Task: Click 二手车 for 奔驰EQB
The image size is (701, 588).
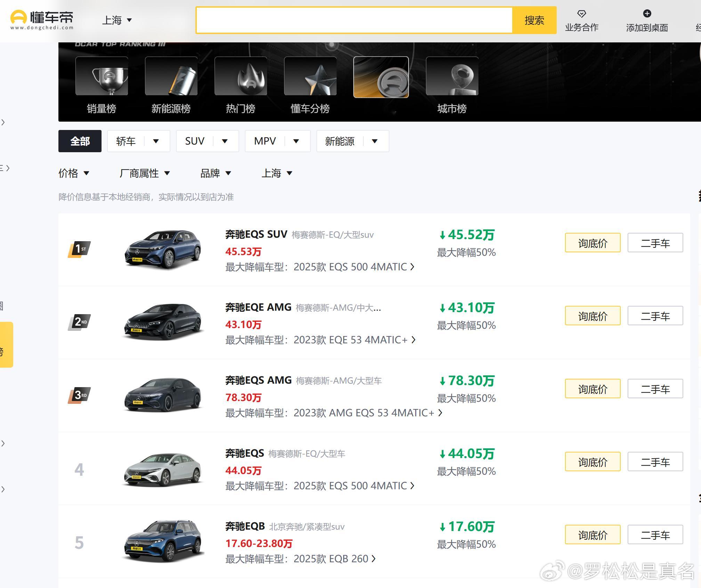Action: point(655,534)
